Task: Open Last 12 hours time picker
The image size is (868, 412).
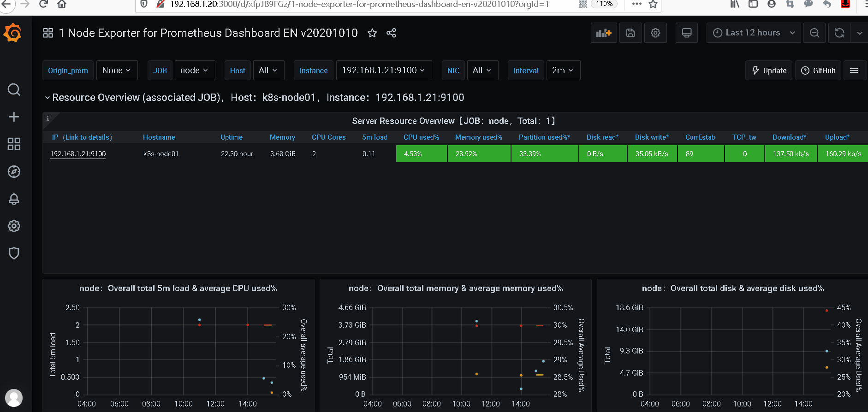Action: (754, 33)
